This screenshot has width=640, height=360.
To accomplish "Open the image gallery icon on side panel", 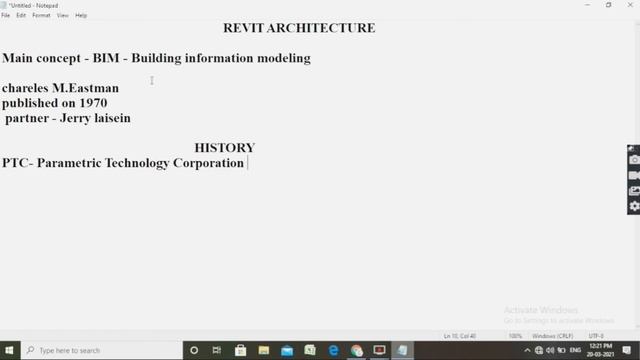I will point(634,191).
